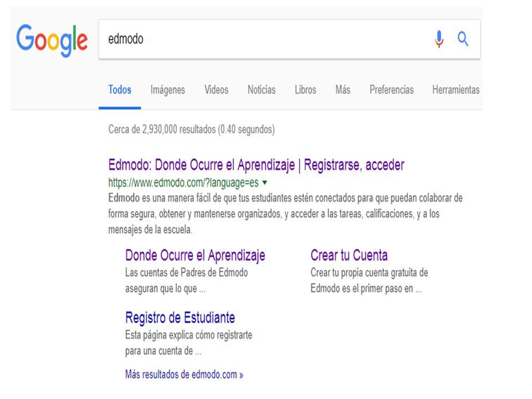This screenshot has height=399, width=532.
Task: Go to the Noticias tab
Action: point(261,90)
